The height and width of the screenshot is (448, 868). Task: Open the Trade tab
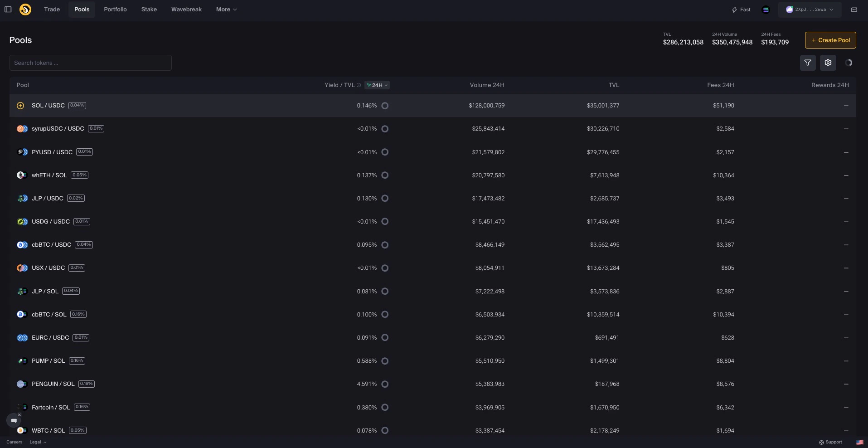coord(52,10)
